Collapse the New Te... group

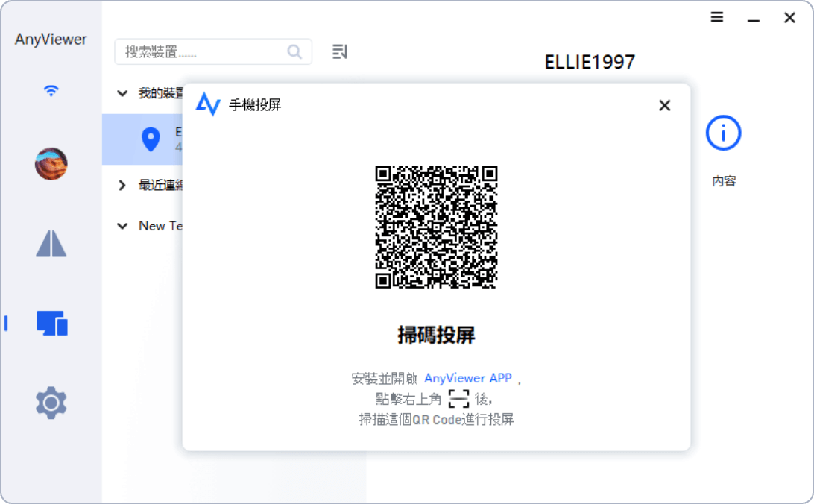point(122,226)
